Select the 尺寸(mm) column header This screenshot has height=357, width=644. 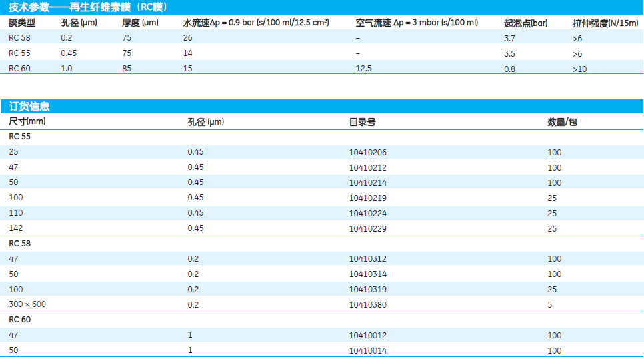coord(27,121)
